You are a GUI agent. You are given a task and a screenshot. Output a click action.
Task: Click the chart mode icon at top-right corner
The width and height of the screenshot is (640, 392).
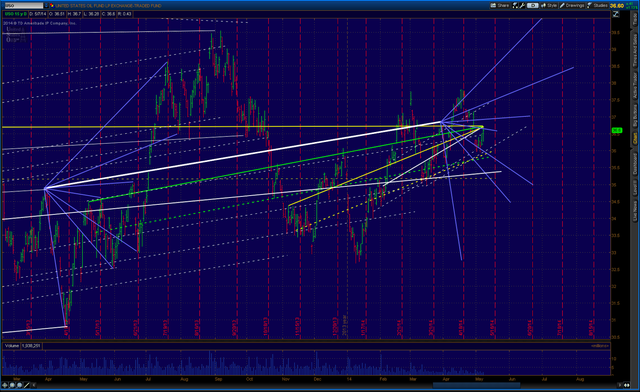click(615, 14)
